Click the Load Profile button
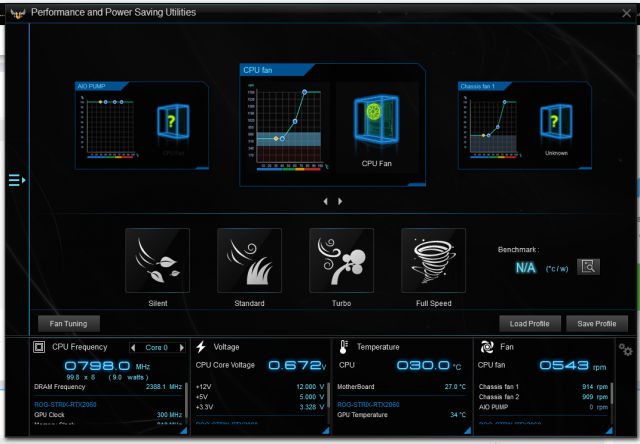640x444 pixels. (x=529, y=323)
